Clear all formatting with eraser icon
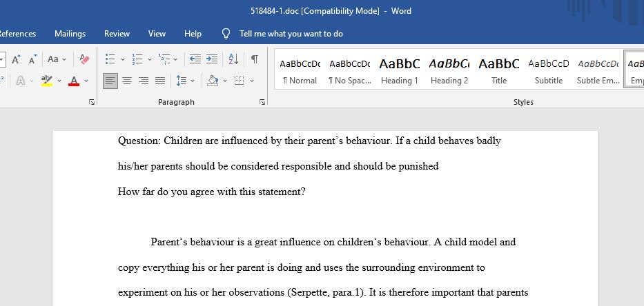The image size is (644, 306). click(x=84, y=59)
